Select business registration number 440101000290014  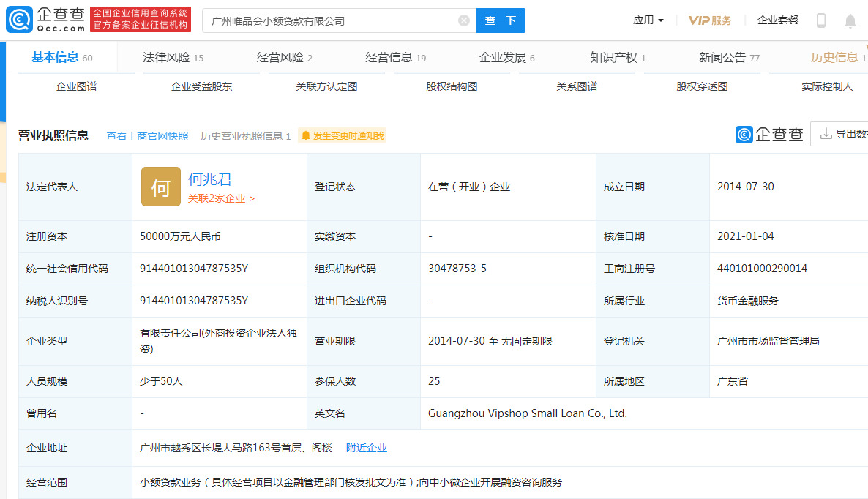click(762, 269)
